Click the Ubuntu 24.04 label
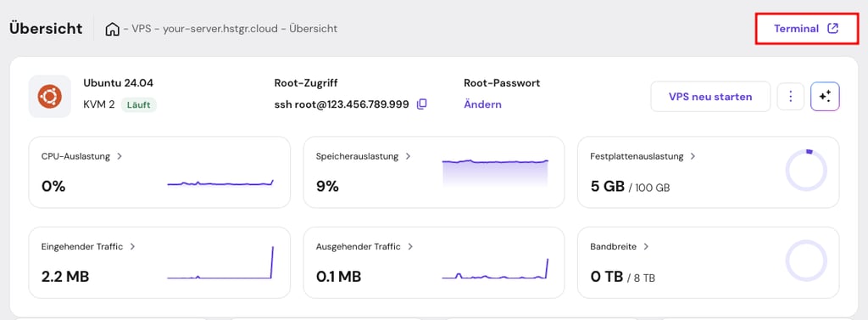The width and height of the screenshot is (868, 320). pos(119,83)
